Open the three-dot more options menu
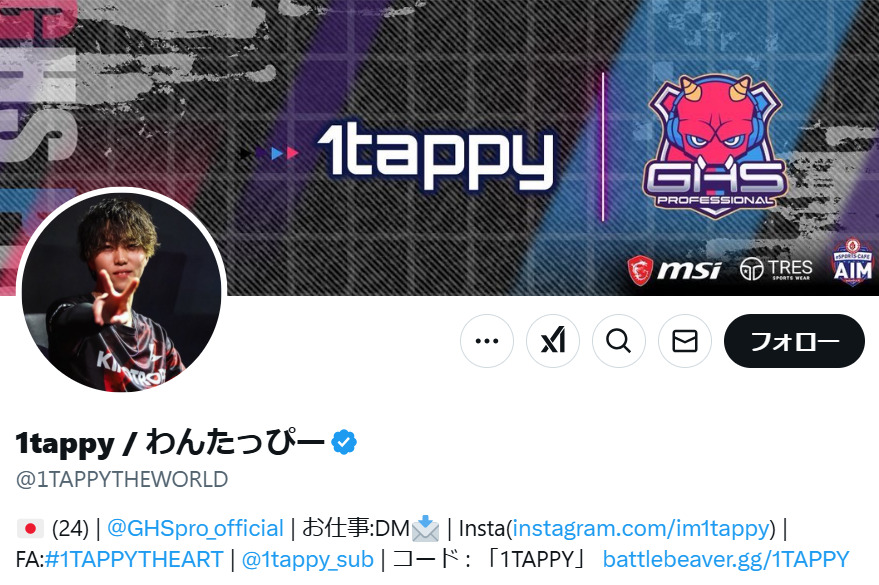The width and height of the screenshot is (879, 585). [x=487, y=341]
